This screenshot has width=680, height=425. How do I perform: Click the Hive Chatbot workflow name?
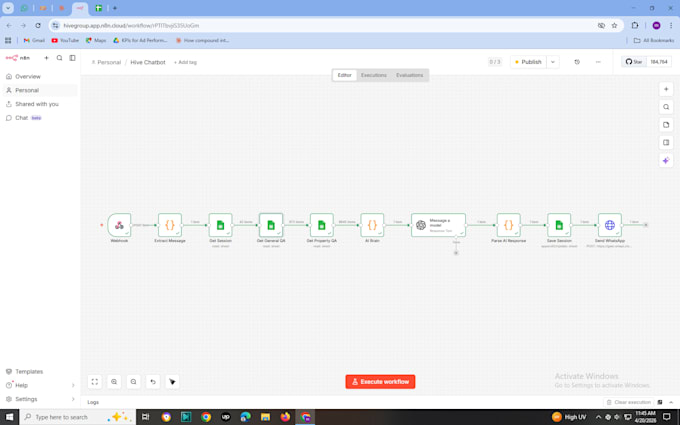coord(148,62)
